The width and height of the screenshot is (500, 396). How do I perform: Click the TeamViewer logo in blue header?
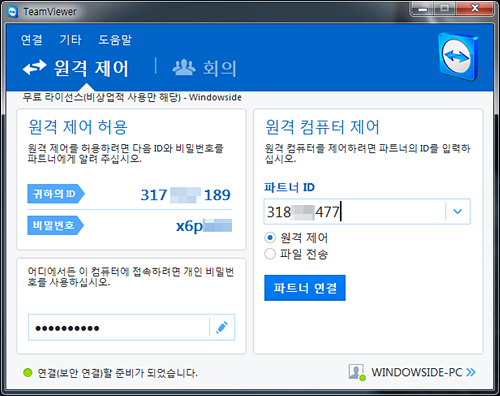coord(459,57)
